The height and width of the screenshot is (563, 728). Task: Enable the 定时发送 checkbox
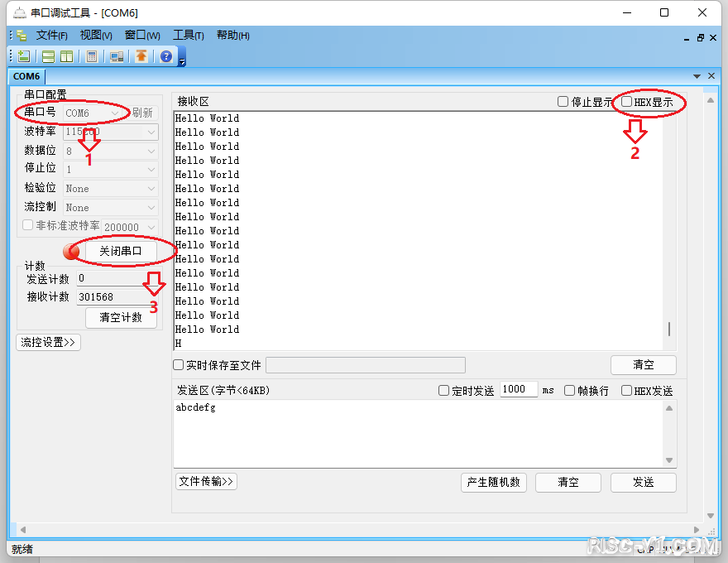point(444,391)
